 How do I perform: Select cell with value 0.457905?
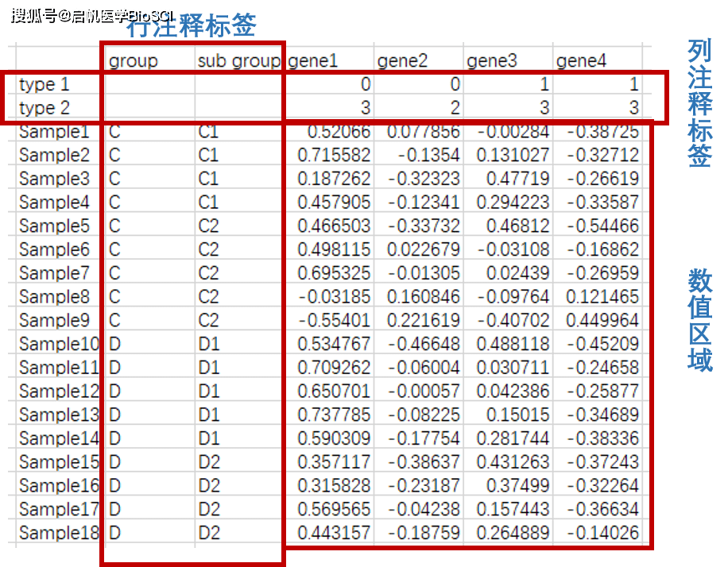(335, 202)
